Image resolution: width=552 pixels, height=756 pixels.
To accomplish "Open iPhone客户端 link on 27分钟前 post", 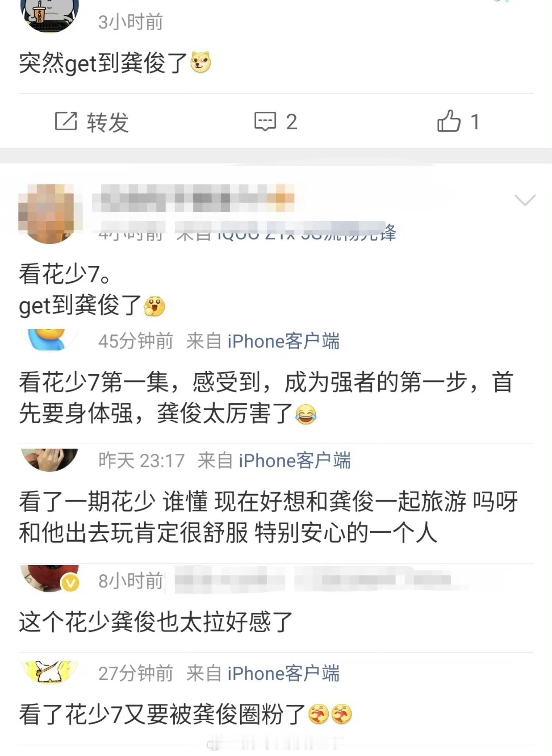I will 283,674.
